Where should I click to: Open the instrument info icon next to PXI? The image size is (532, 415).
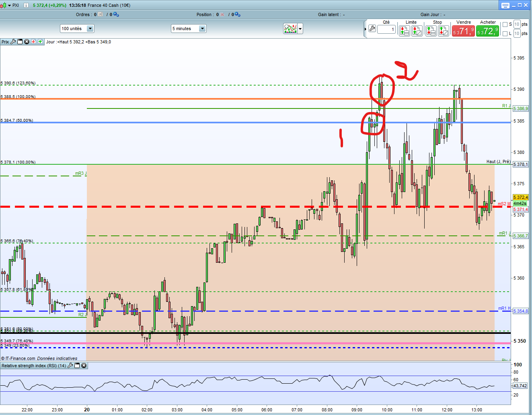click(26, 5)
